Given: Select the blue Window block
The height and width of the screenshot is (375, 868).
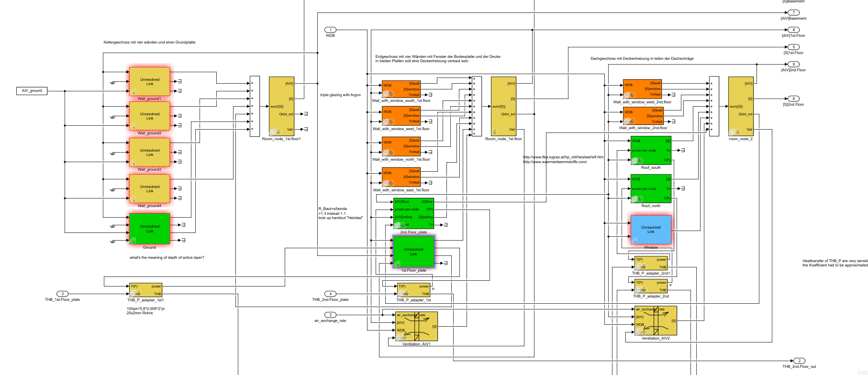Looking at the screenshot, I should (651, 230).
